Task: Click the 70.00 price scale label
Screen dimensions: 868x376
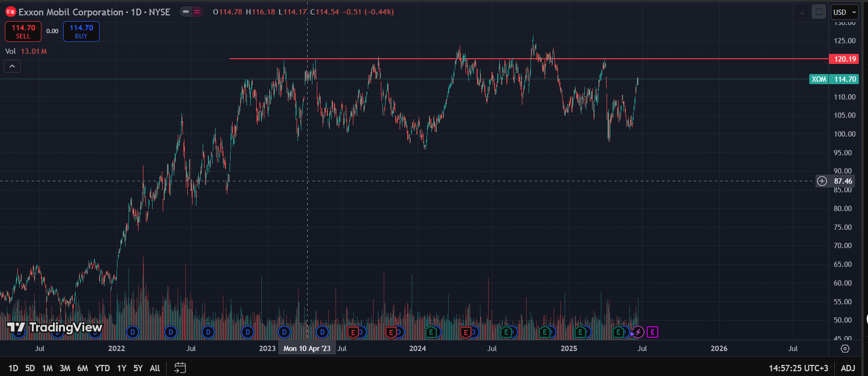Action: pos(842,246)
